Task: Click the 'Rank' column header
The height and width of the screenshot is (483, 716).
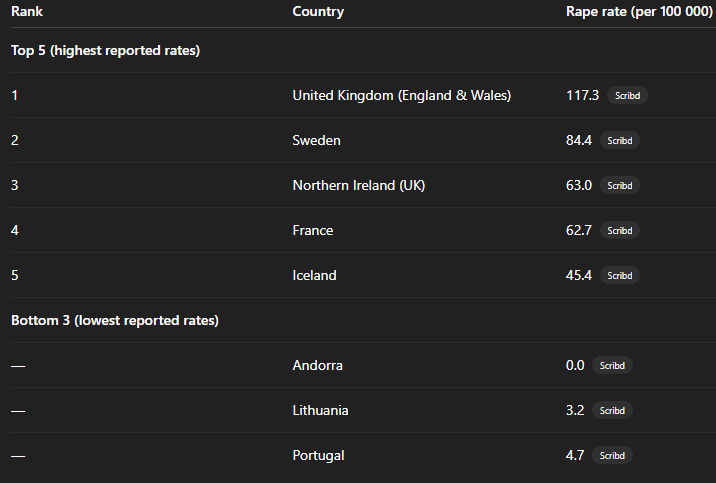Action: (x=27, y=11)
